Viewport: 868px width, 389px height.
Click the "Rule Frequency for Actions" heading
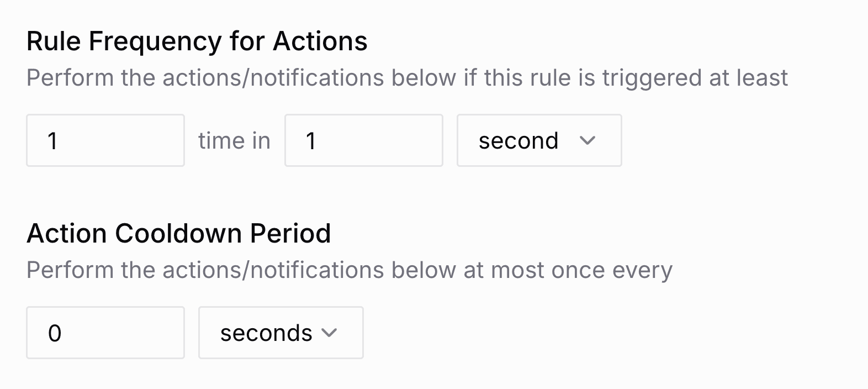[x=197, y=41]
